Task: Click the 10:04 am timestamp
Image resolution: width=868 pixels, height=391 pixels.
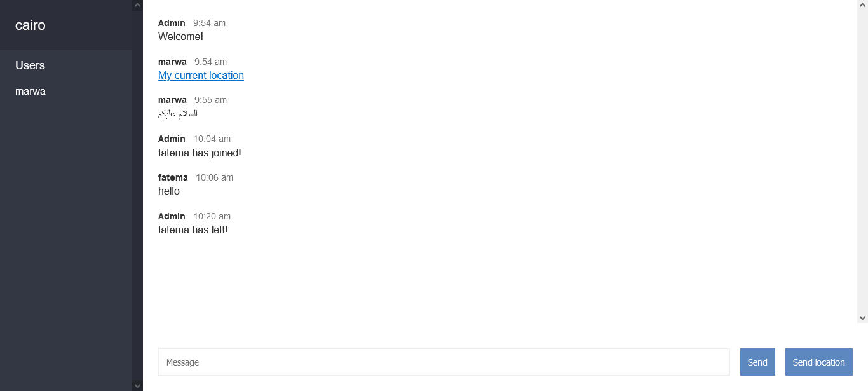Action: click(x=212, y=139)
